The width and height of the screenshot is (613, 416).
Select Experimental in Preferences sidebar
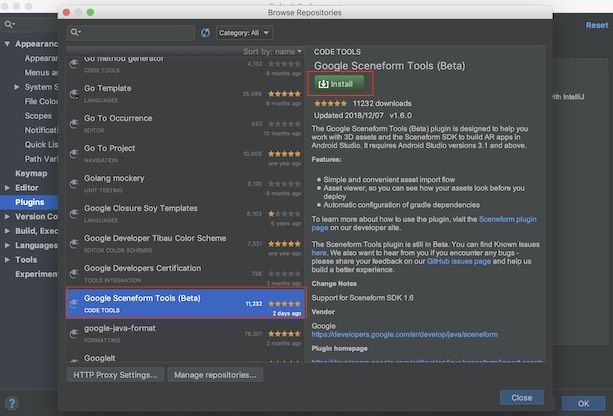click(36, 274)
